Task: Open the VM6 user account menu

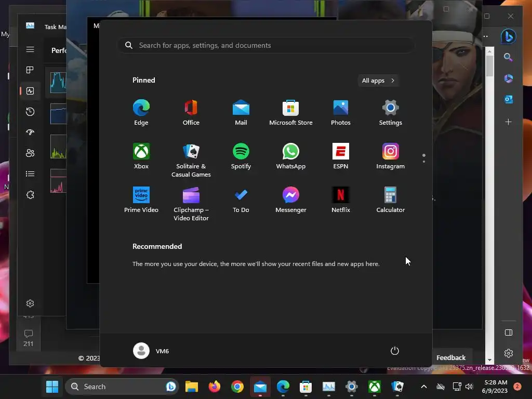Action: 151,351
